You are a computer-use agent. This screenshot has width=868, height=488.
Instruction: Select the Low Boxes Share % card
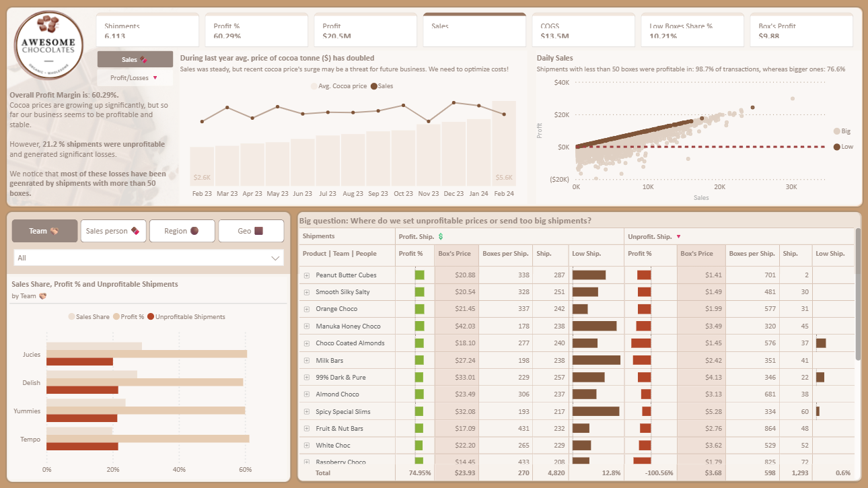[692, 30]
